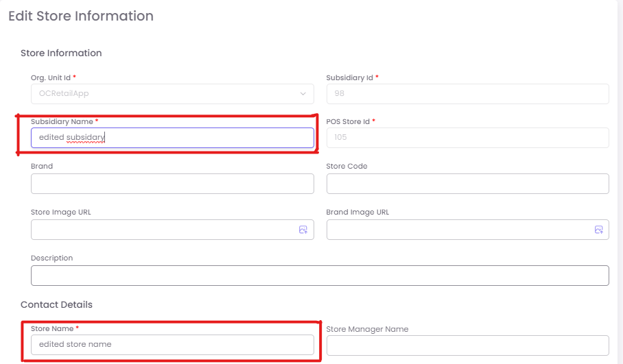Click the Contact Details section heading
The image size is (623, 364).
pos(56,304)
